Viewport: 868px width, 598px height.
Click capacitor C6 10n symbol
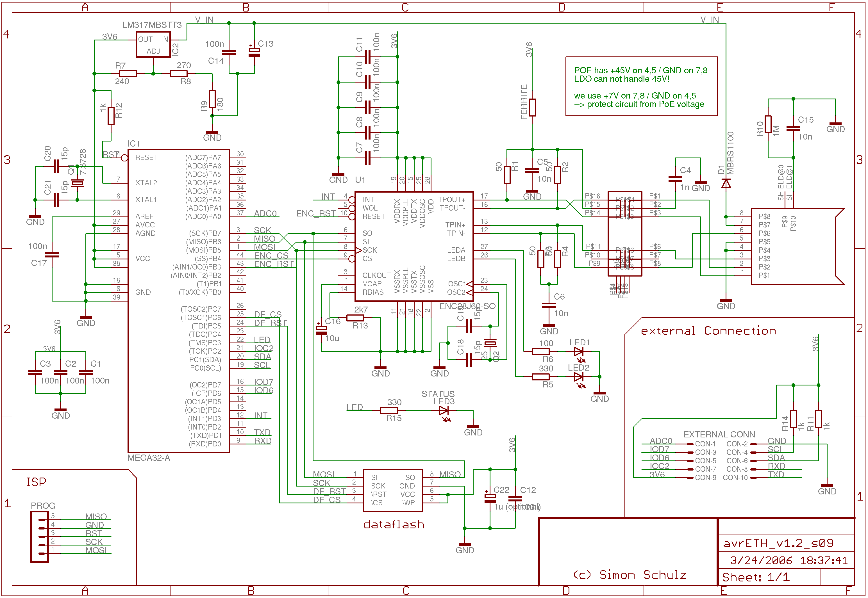tap(549, 305)
